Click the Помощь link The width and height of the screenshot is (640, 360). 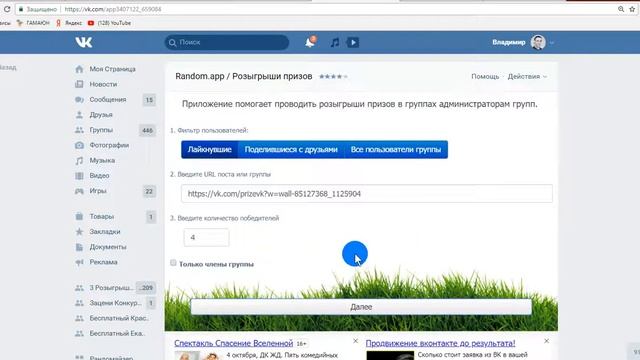[x=485, y=76]
